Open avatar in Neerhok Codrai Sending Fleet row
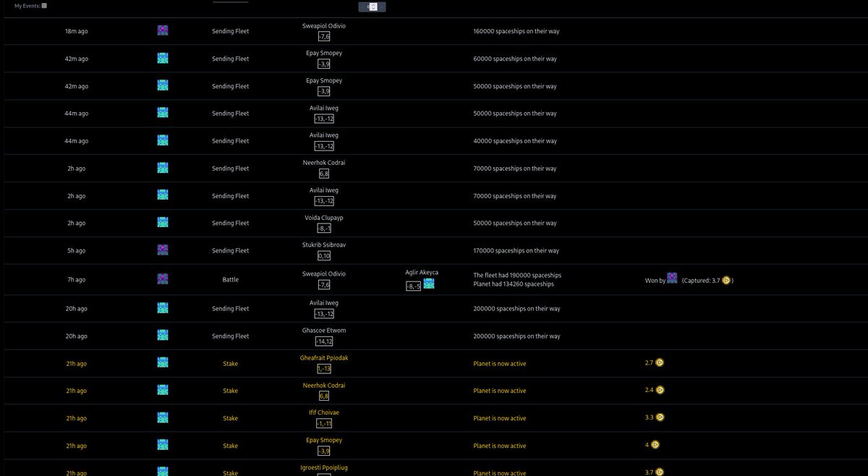This screenshot has width=868, height=476. click(x=163, y=168)
